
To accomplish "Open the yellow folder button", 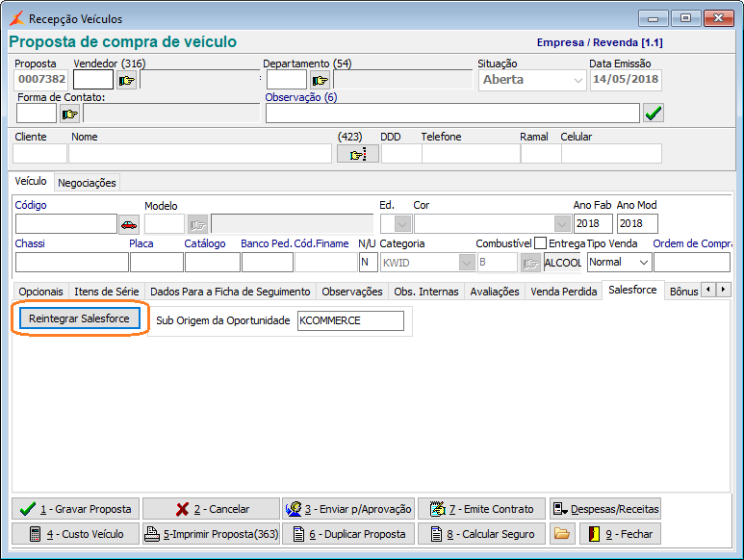I will coord(562,534).
